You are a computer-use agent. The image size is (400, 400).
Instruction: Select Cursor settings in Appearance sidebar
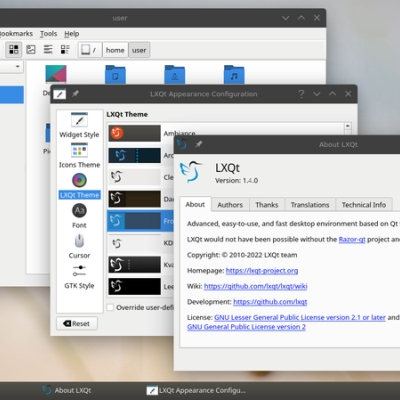click(79, 247)
